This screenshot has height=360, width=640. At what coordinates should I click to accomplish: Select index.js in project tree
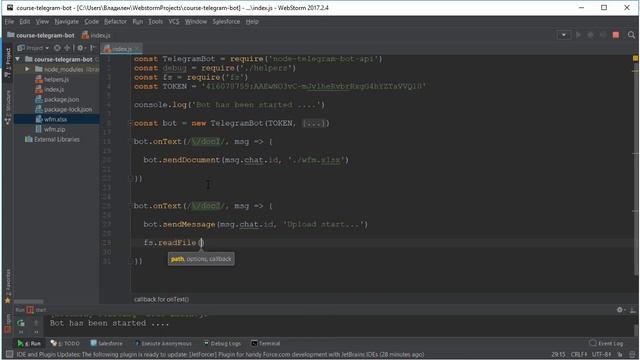point(49,89)
